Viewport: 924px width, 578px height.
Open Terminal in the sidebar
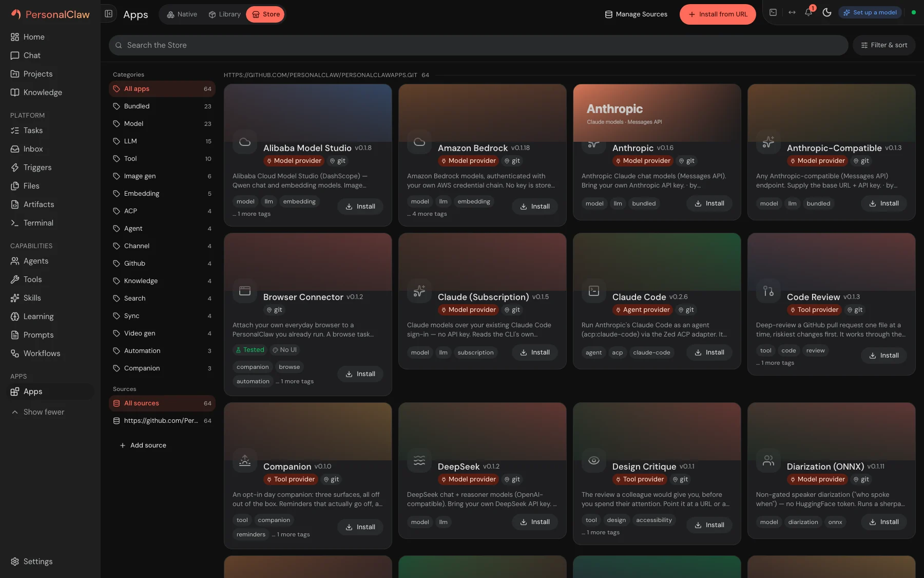point(50,223)
